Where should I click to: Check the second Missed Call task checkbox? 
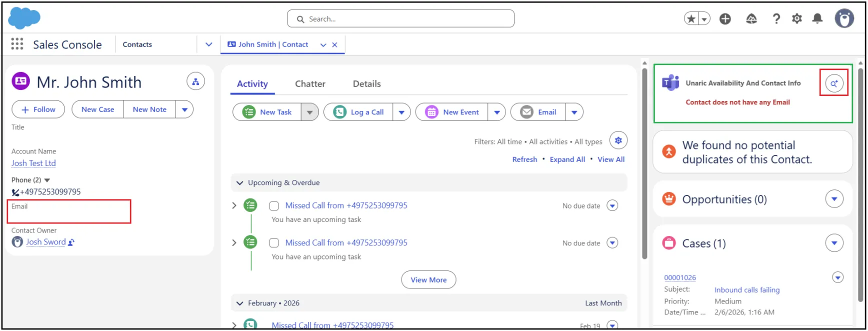(x=274, y=243)
